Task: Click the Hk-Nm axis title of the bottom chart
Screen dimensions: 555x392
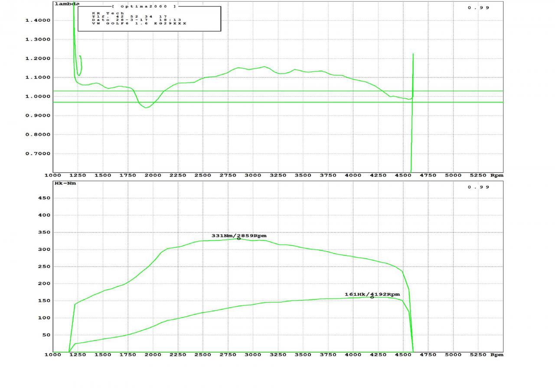Action: pos(65,183)
